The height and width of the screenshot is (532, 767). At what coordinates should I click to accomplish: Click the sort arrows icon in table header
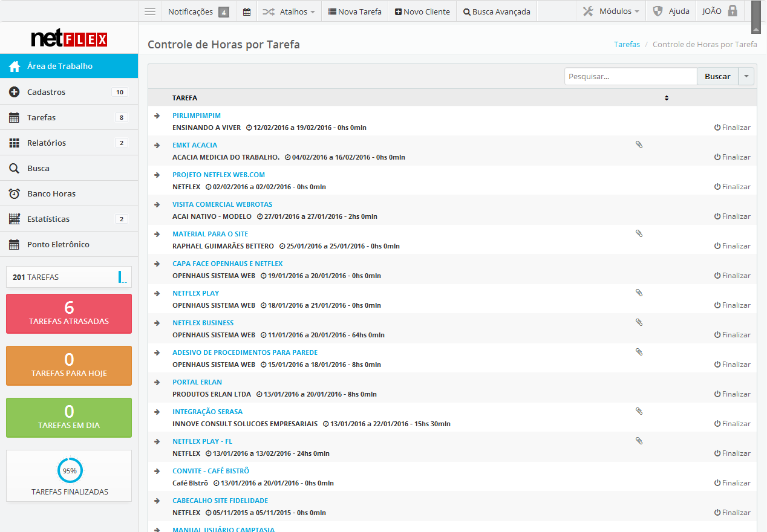tap(667, 98)
